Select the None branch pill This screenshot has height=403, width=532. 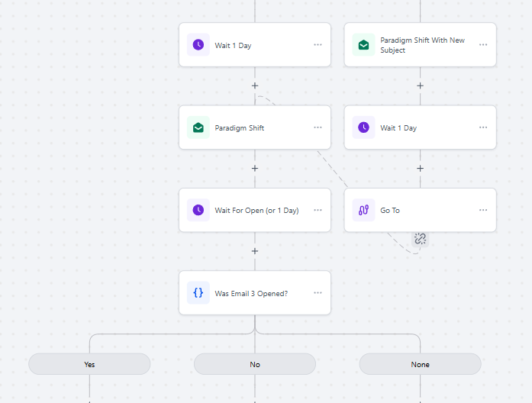(420, 364)
